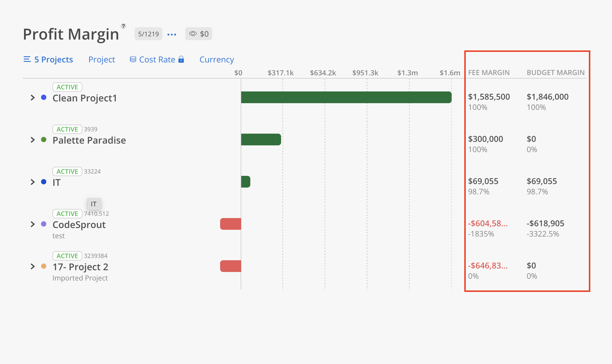The width and height of the screenshot is (612, 364).
Task: Open the Clean Project1 project name
Action: (85, 98)
